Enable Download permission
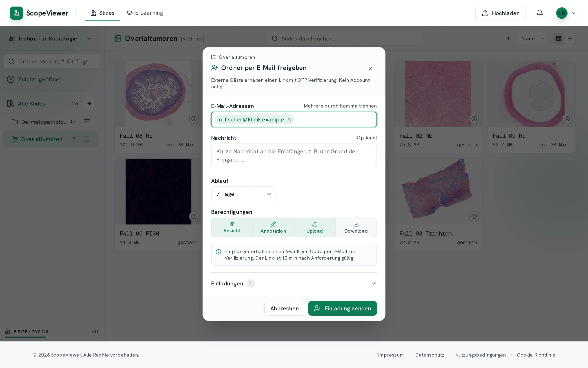The height and width of the screenshot is (368, 588). [356, 227]
